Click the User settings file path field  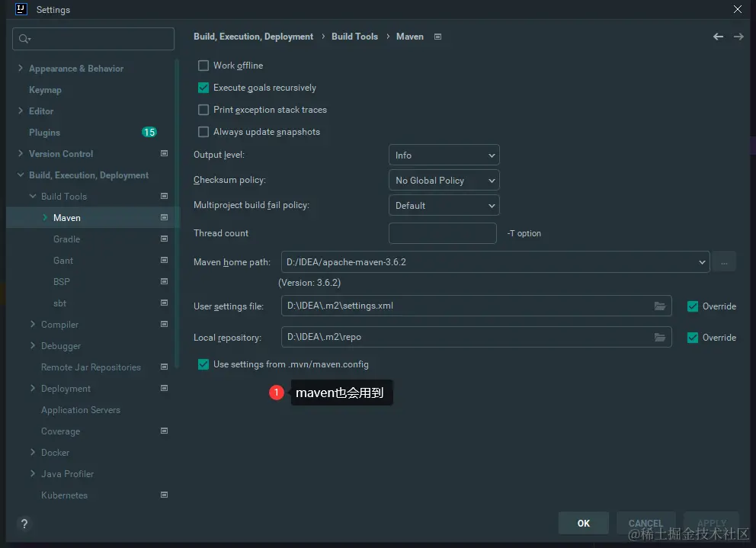[476, 306]
